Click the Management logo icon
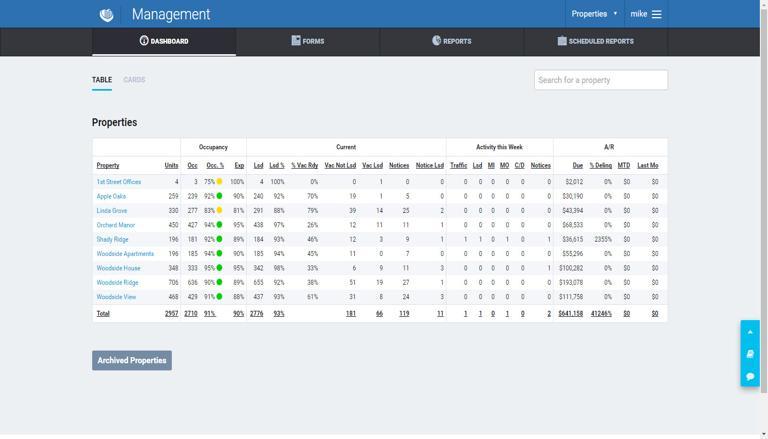Screen dimensions: 768x439 coord(106,15)
